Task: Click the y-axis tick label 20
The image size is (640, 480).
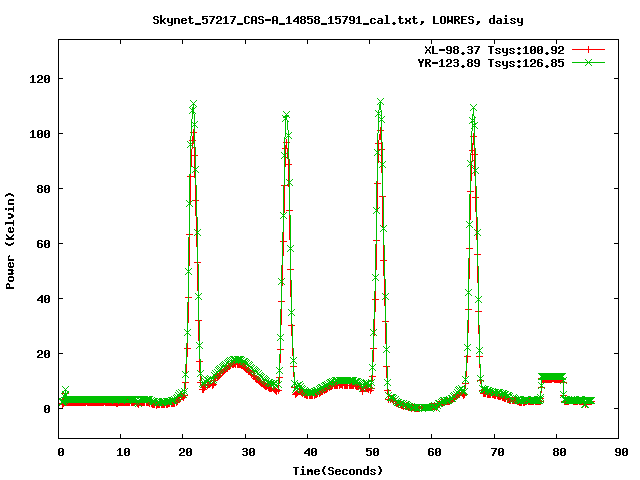Action: [x=43, y=354]
